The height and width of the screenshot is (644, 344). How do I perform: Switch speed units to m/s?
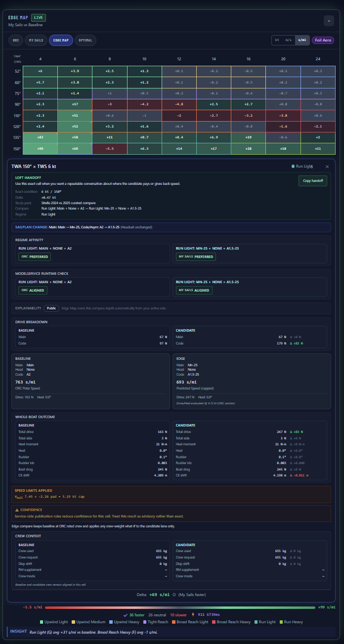[288, 40]
